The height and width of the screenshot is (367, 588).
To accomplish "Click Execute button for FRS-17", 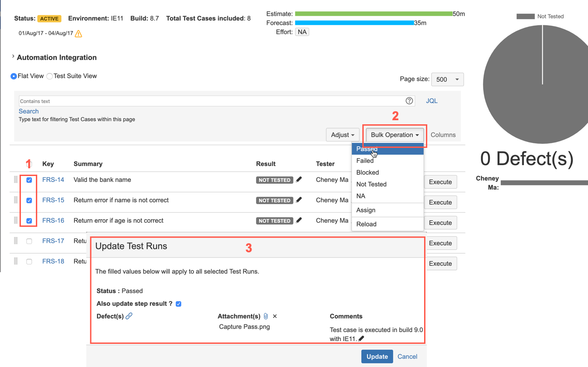I will 440,243.
